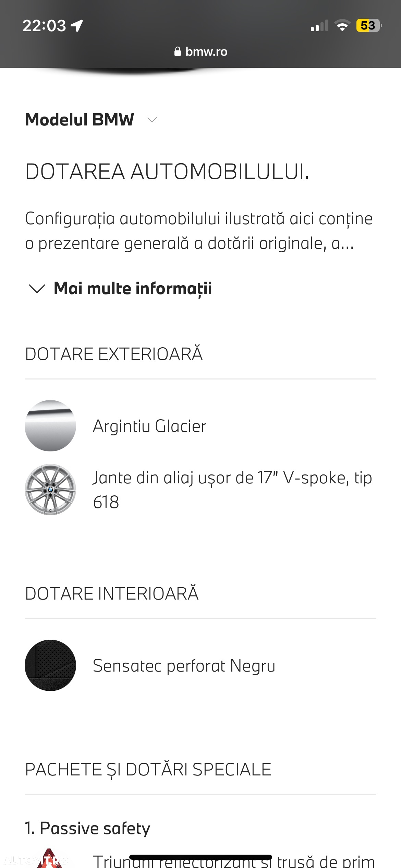401x868 pixels.
Task: Tap the battery indicator showing 53
Action: [369, 26]
